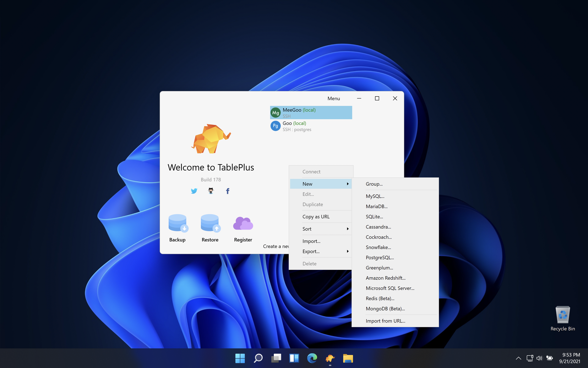Expand the New submenu arrow
Image resolution: width=588 pixels, height=368 pixels.
tap(348, 184)
